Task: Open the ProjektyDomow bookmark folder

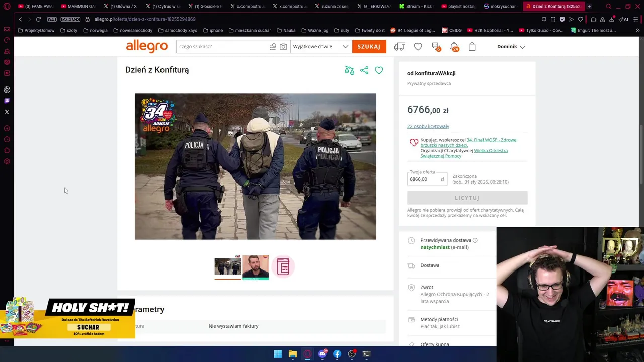Action: coord(36,30)
